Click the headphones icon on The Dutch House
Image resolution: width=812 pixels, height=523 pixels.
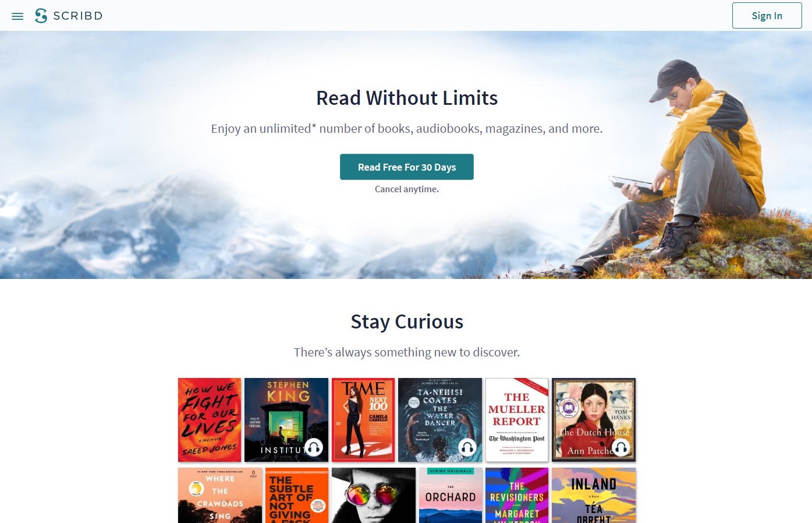(x=621, y=447)
